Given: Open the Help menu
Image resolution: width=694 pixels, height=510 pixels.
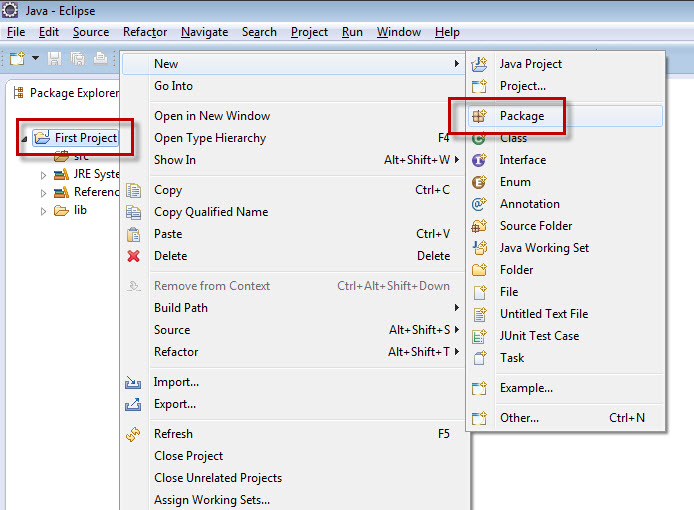Looking at the screenshot, I should click(x=447, y=32).
